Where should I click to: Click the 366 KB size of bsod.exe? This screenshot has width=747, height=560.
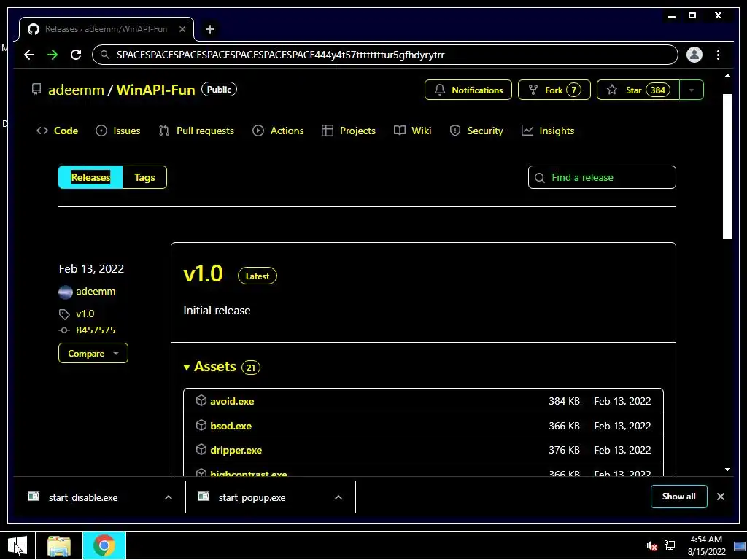[x=564, y=426]
